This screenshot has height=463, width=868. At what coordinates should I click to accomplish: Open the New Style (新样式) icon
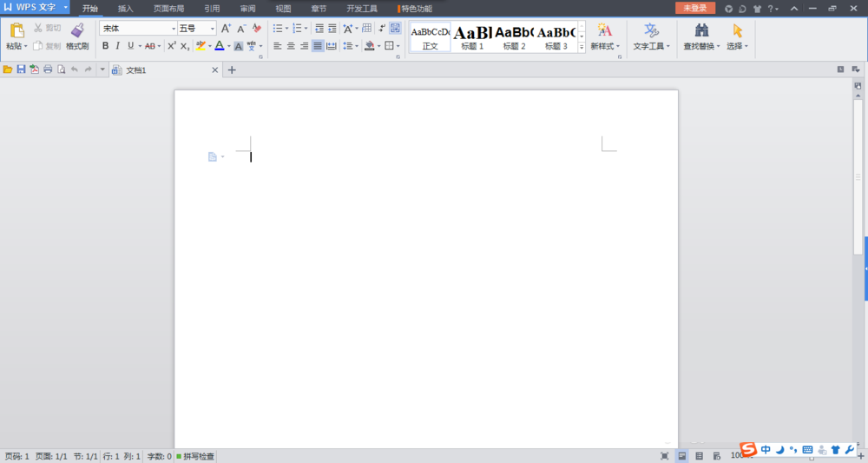pos(604,30)
